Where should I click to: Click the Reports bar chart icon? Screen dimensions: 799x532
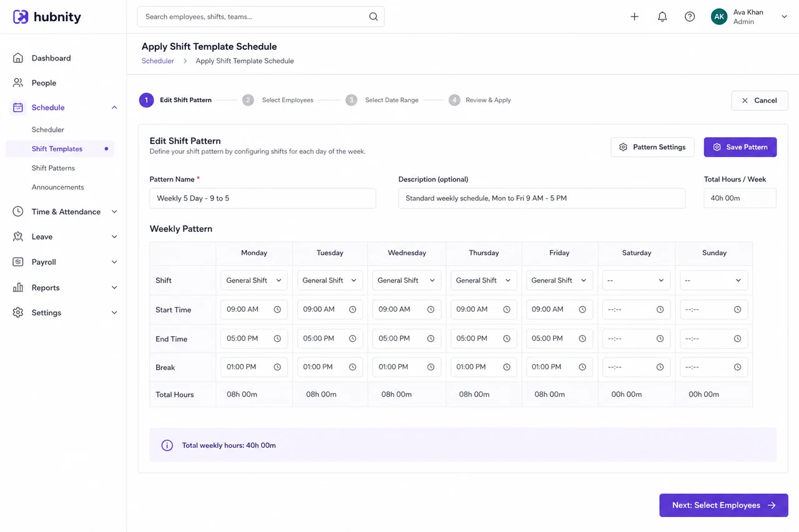coord(18,288)
